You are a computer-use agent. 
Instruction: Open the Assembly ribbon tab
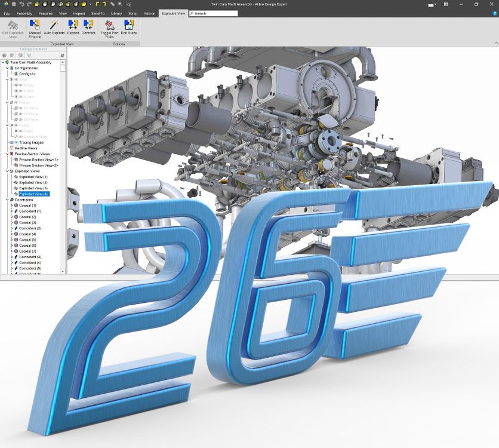coord(24,13)
